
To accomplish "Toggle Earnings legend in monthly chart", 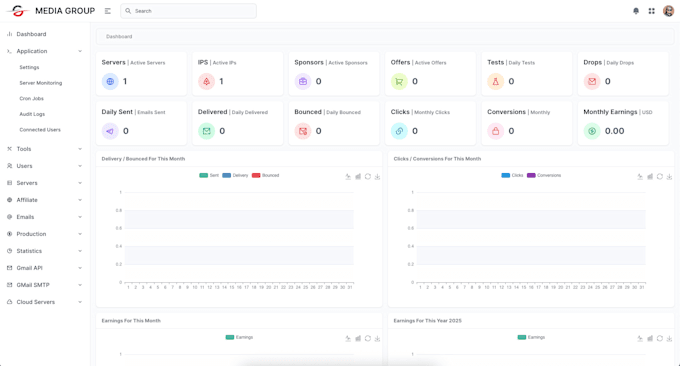I will click(x=239, y=337).
